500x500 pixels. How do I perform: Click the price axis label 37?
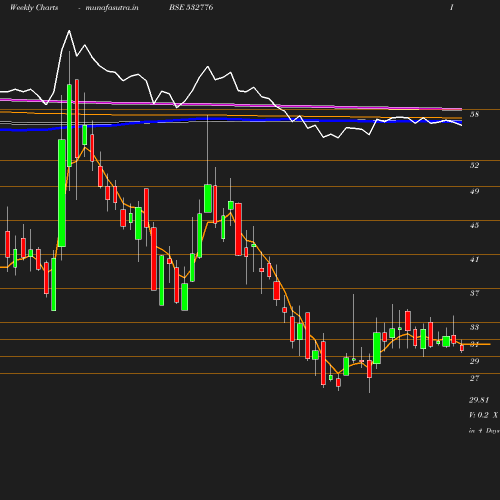(x=474, y=293)
